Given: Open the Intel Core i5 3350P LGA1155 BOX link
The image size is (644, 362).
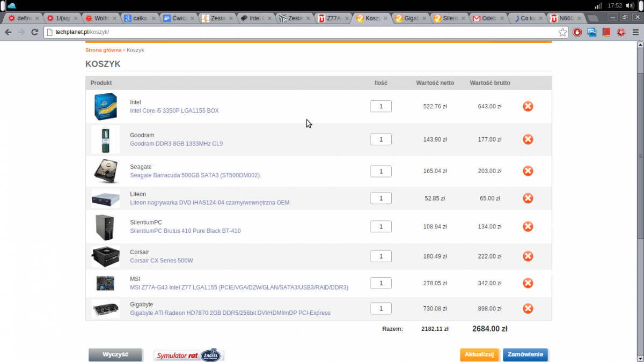Looking at the screenshot, I should (174, 110).
